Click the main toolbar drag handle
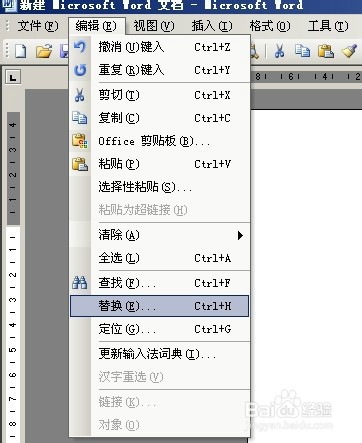 point(6,51)
